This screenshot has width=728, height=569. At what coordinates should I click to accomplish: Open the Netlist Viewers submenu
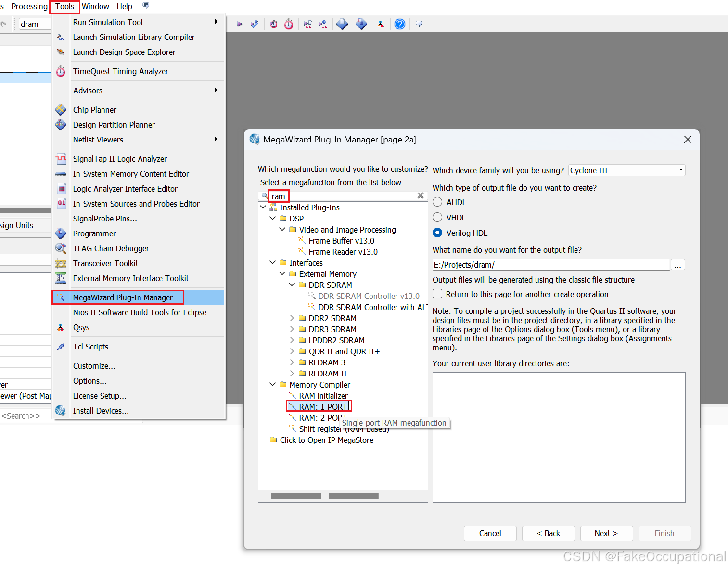(139, 140)
